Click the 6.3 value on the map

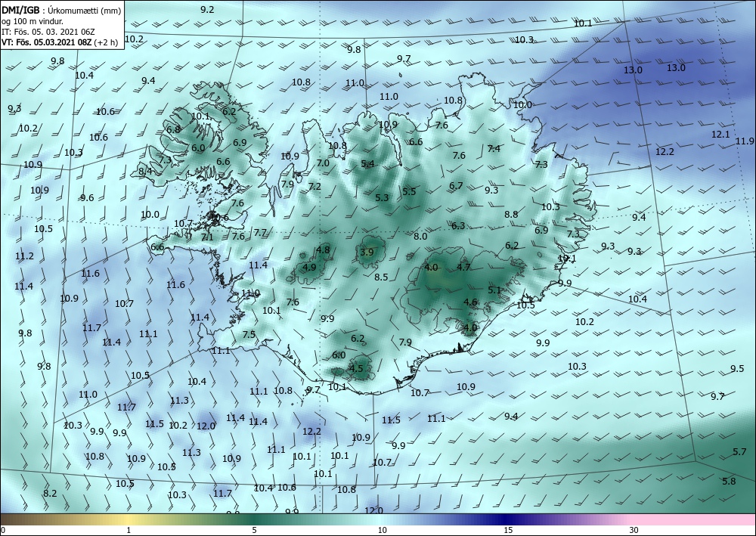tap(458, 225)
